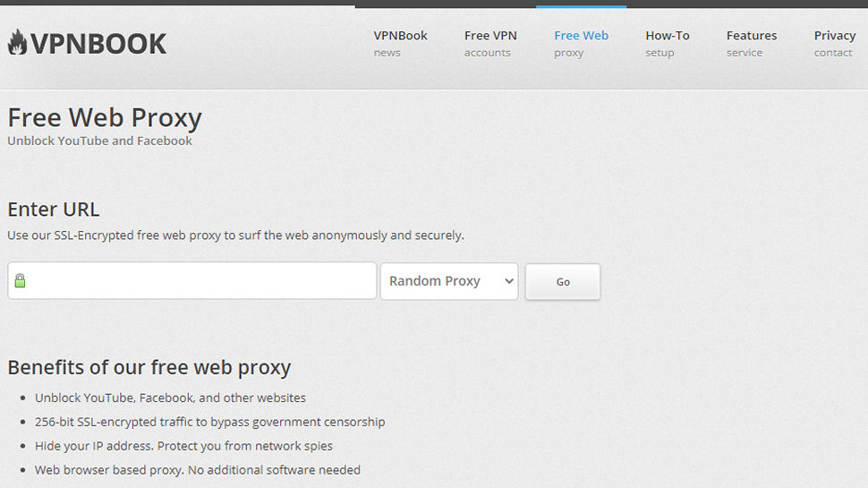
Task: Click the 'Benefits of our free web proxy' heading
Action: (x=149, y=367)
